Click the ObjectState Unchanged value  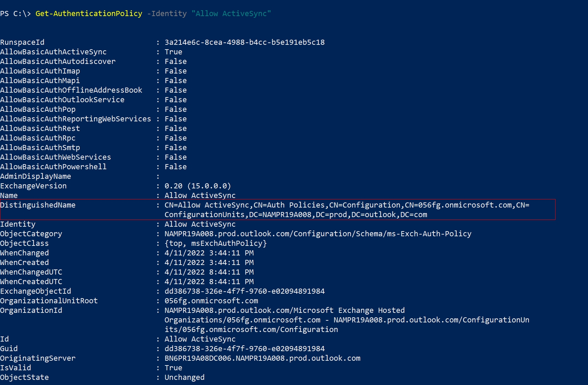pyautogui.click(x=184, y=377)
